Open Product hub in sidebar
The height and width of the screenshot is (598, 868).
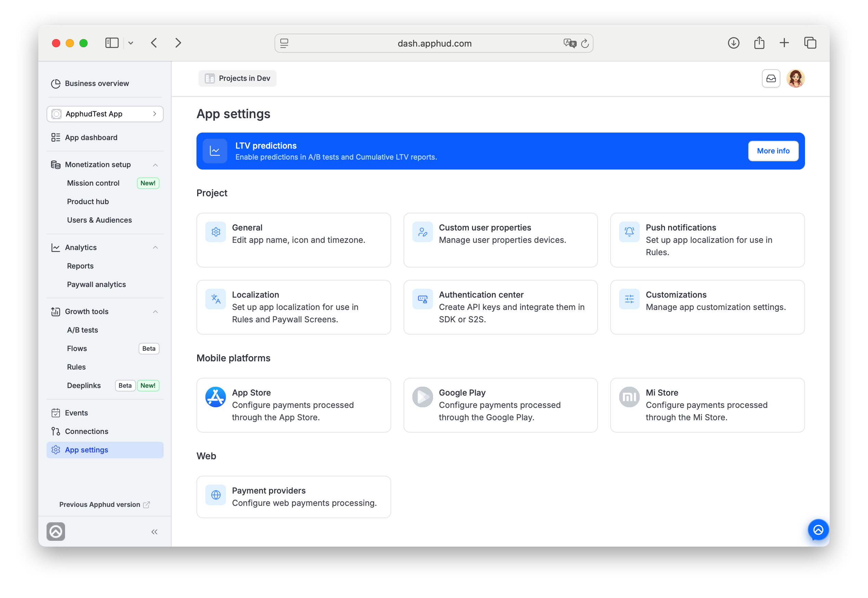(88, 202)
